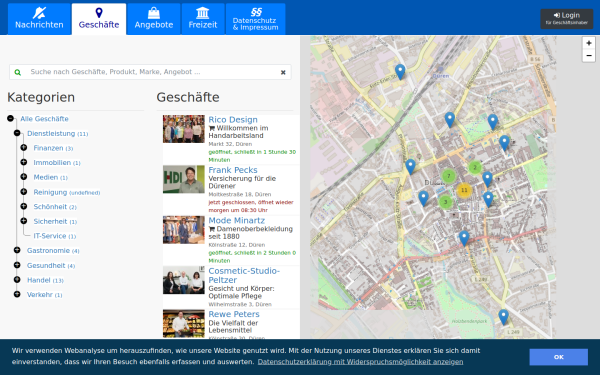600x375 pixels.
Task: Switch to the Angebote tab
Action: 153,19
